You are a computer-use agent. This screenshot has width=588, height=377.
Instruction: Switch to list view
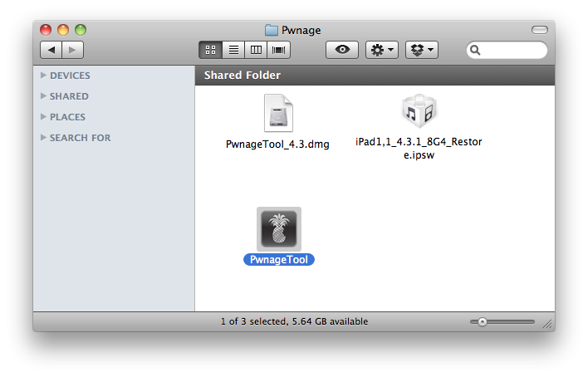coord(233,50)
